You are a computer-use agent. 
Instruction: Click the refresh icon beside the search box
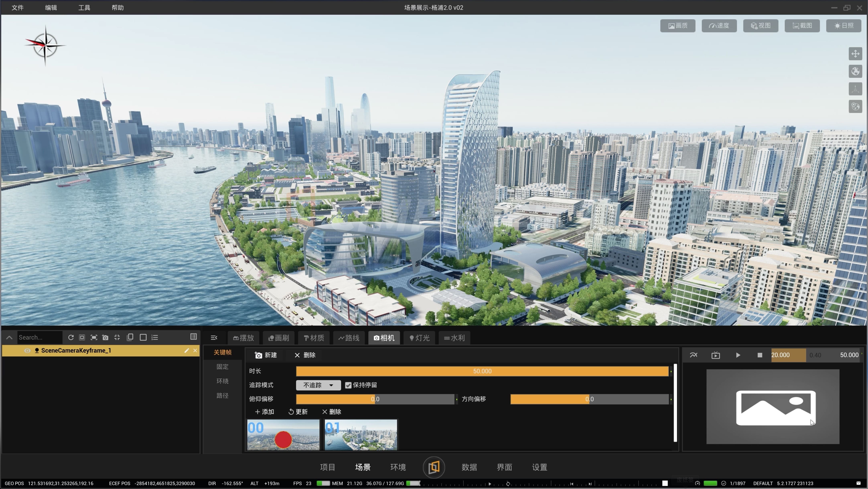(71, 337)
